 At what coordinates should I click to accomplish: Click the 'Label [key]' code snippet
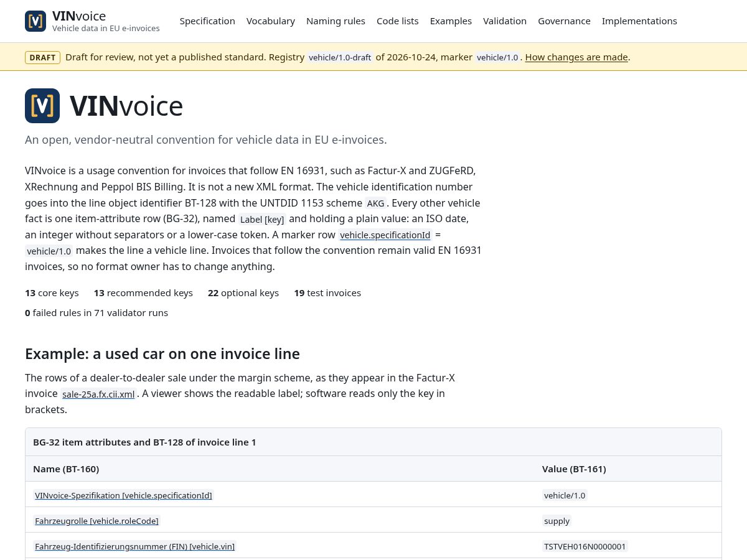pos(262,219)
